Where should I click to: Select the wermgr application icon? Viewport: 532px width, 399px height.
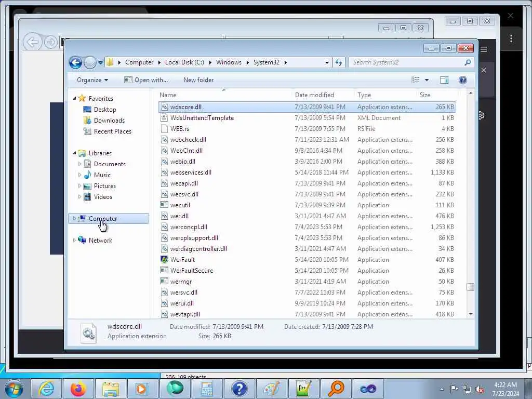pos(164,281)
